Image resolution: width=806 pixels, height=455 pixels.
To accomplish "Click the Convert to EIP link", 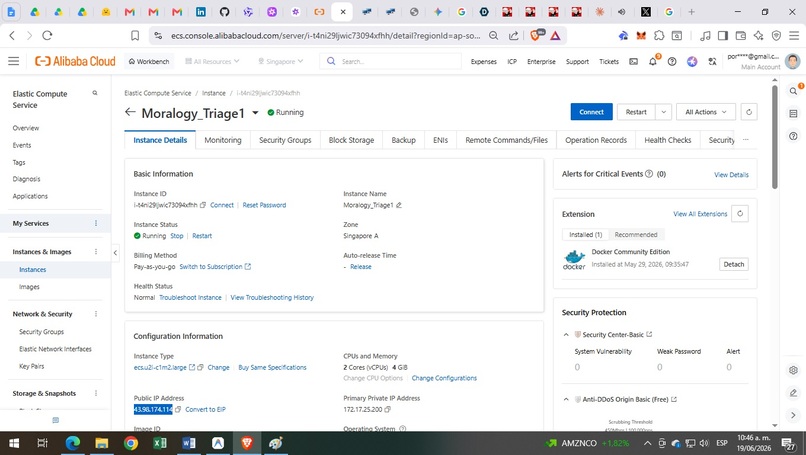I will tap(205, 410).
